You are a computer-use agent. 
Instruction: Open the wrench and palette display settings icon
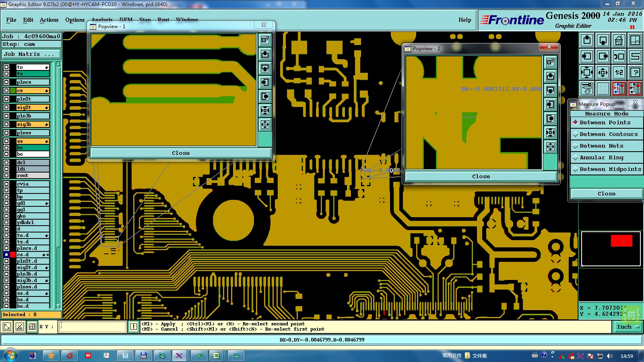(587, 88)
